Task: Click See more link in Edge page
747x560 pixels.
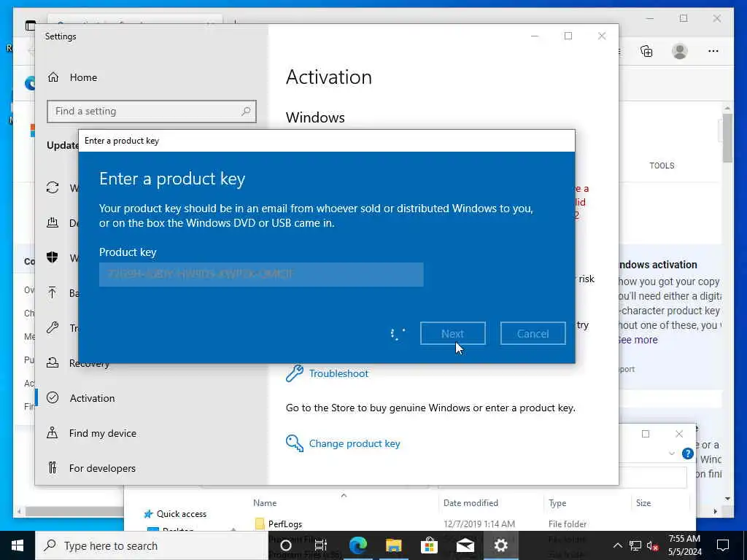Action: (x=638, y=340)
